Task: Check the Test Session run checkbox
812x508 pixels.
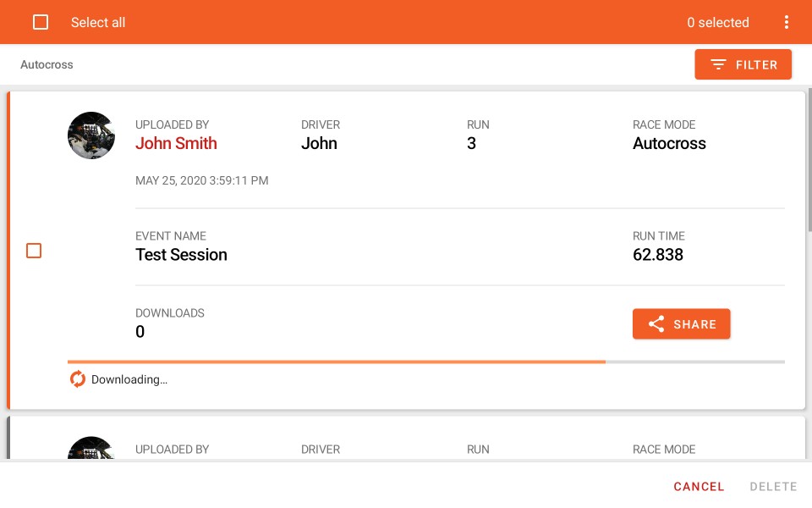Action: (x=34, y=251)
